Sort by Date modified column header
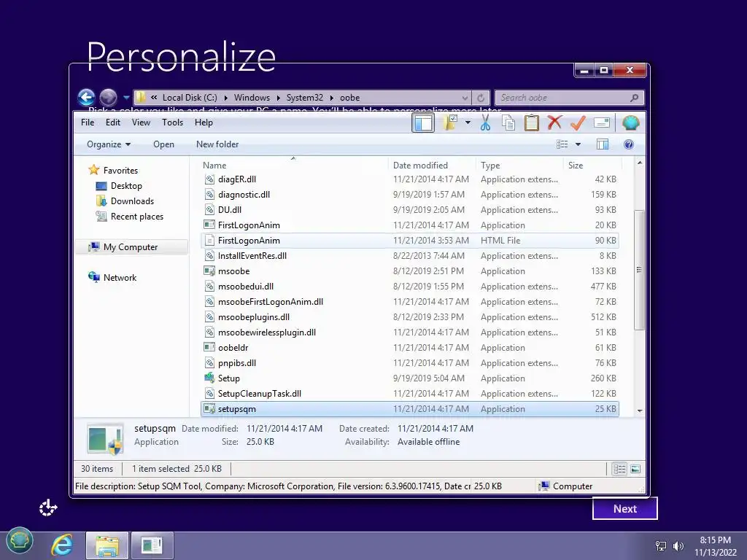This screenshot has height=560, width=747. click(x=432, y=166)
